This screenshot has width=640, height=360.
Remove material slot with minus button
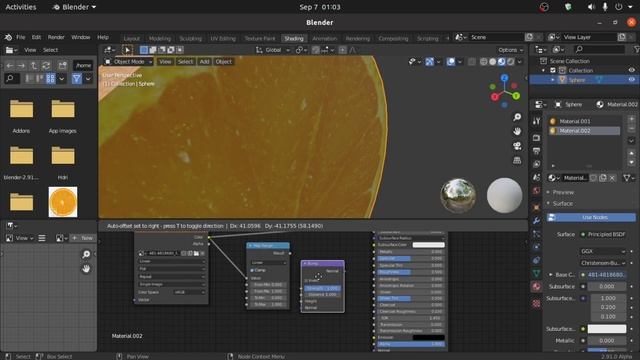point(631,129)
